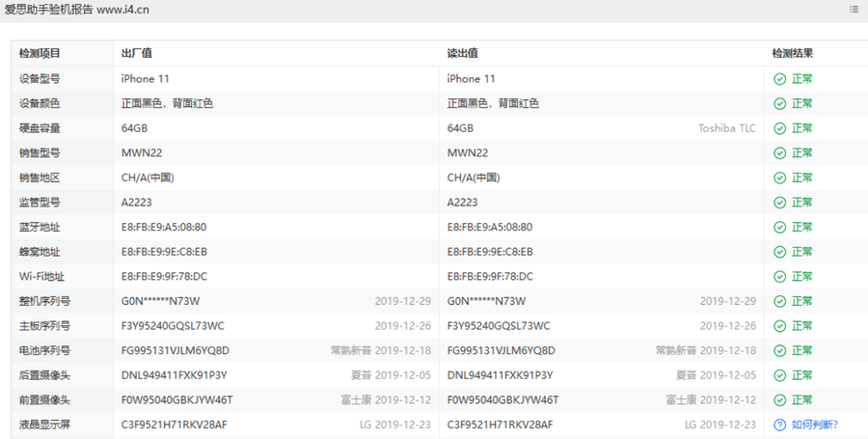Click factory battery serial FG995131VJLM6YQ8D
Viewport: 868px width, 439px height.
(x=176, y=350)
